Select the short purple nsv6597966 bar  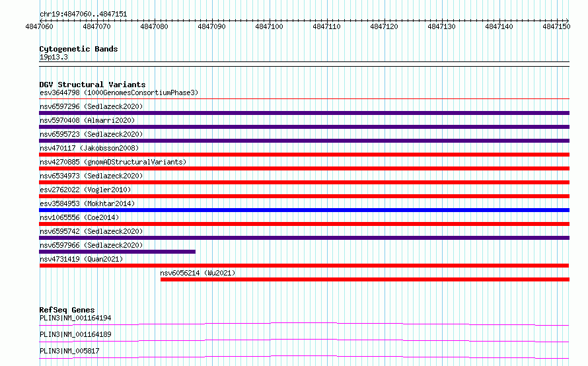tap(118, 252)
